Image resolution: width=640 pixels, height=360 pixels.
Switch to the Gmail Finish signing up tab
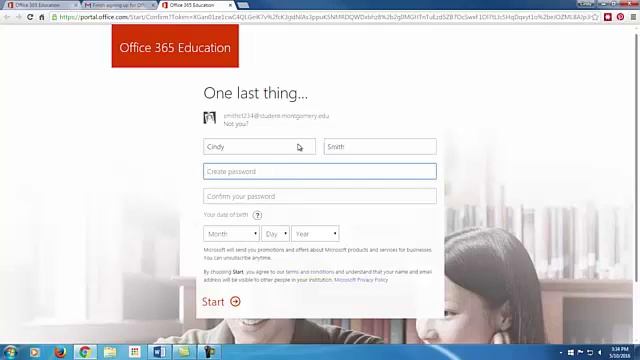coord(117,5)
